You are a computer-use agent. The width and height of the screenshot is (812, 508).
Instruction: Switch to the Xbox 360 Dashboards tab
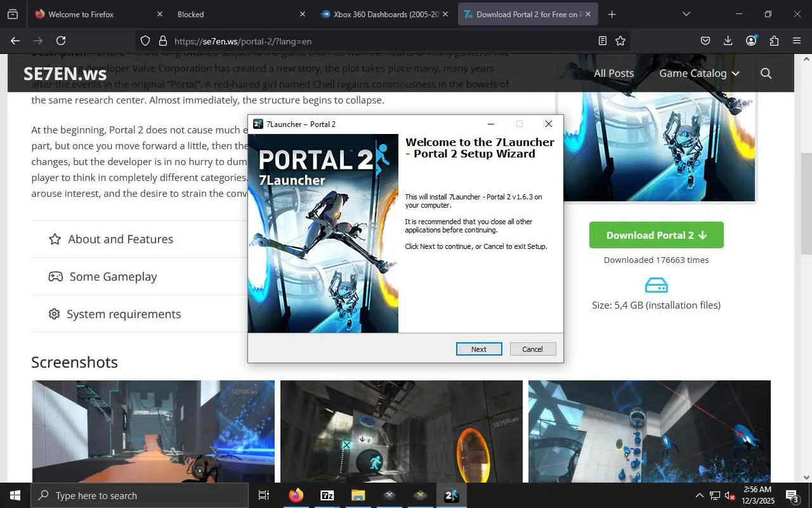[384, 14]
